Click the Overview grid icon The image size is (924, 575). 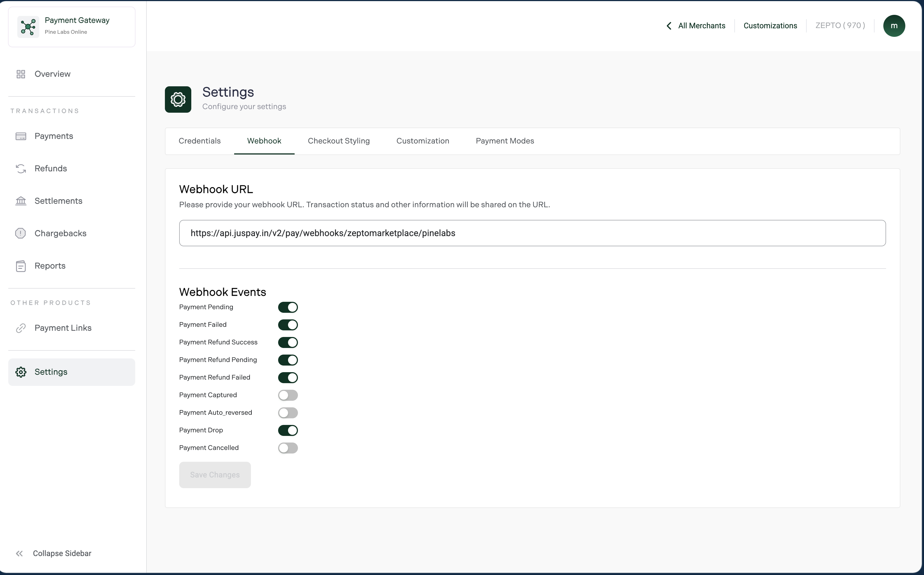[21, 74]
